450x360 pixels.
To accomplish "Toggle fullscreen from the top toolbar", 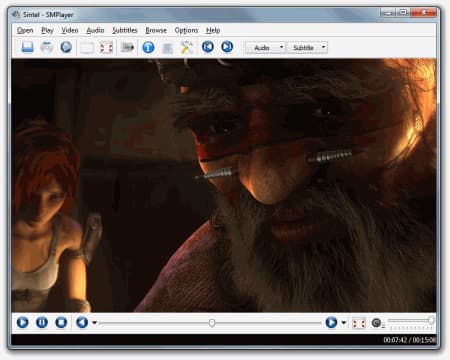I will point(106,48).
